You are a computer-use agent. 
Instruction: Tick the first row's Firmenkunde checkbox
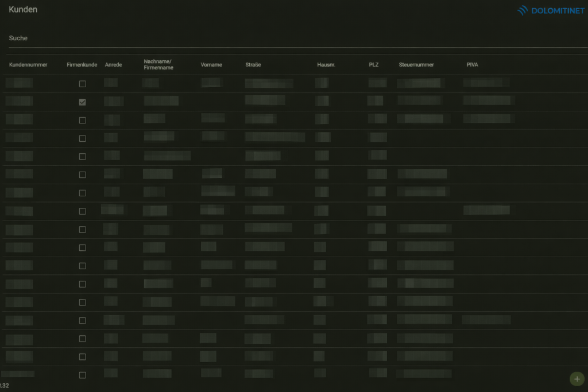point(82,84)
